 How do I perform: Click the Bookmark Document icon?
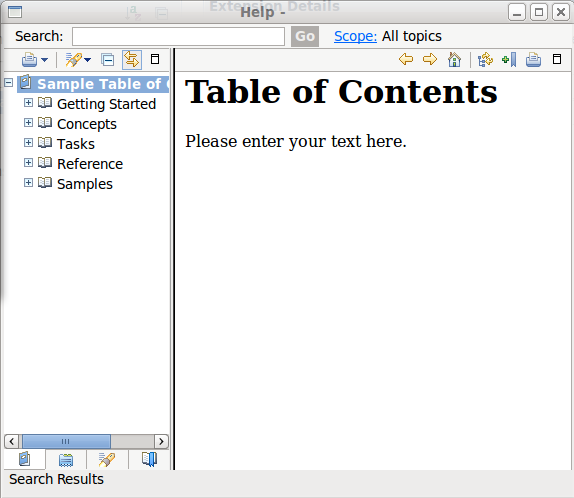click(x=509, y=59)
